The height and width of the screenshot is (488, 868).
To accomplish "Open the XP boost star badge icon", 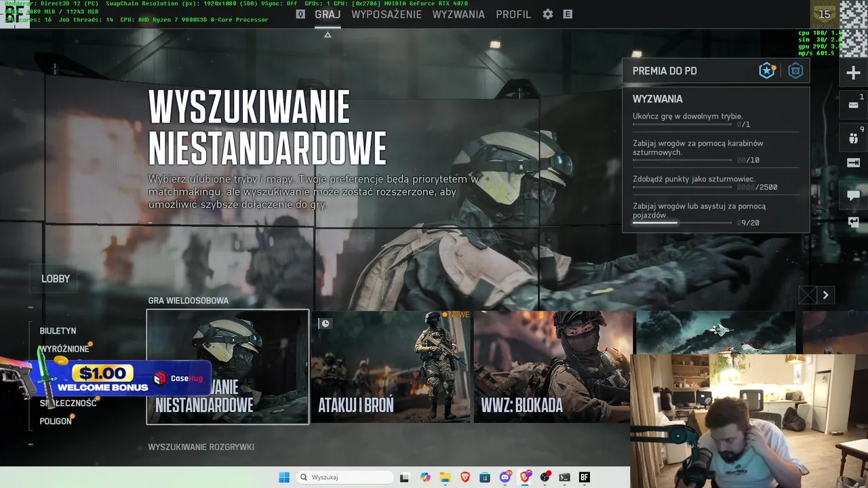I will (x=767, y=70).
